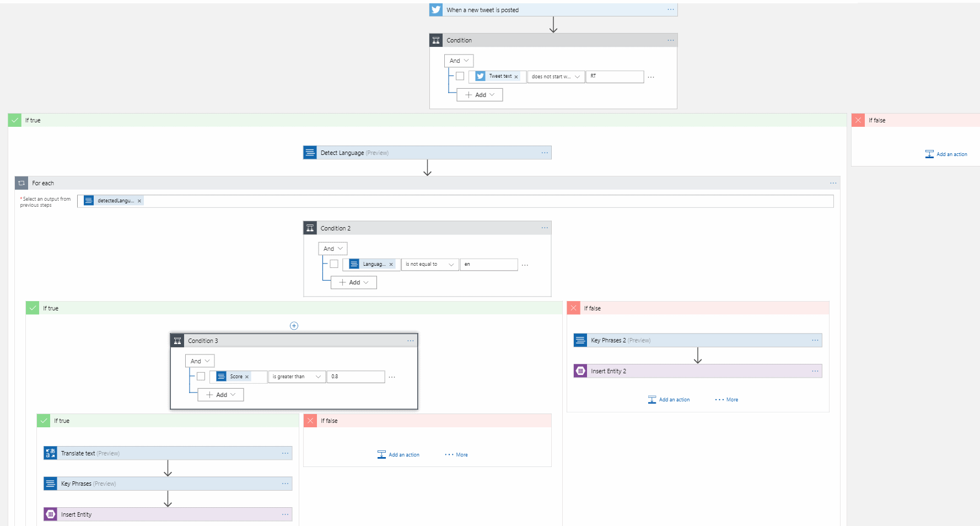Open the And dropdown in Condition 2

click(x=333, y=249)
